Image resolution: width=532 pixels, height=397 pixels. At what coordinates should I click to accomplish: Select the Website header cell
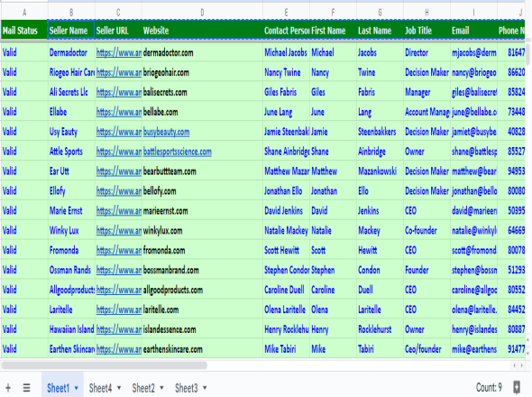[x=202, y=31]
